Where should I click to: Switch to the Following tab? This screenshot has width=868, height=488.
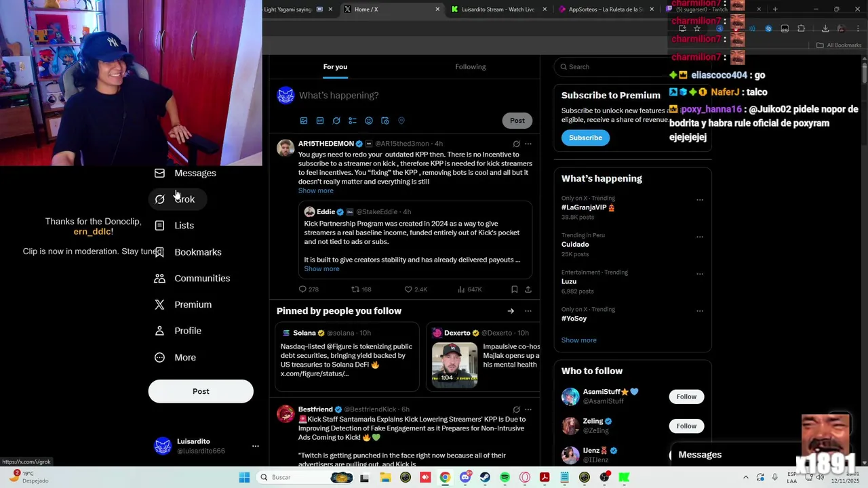pyautogui.click(x=471, y=67)
